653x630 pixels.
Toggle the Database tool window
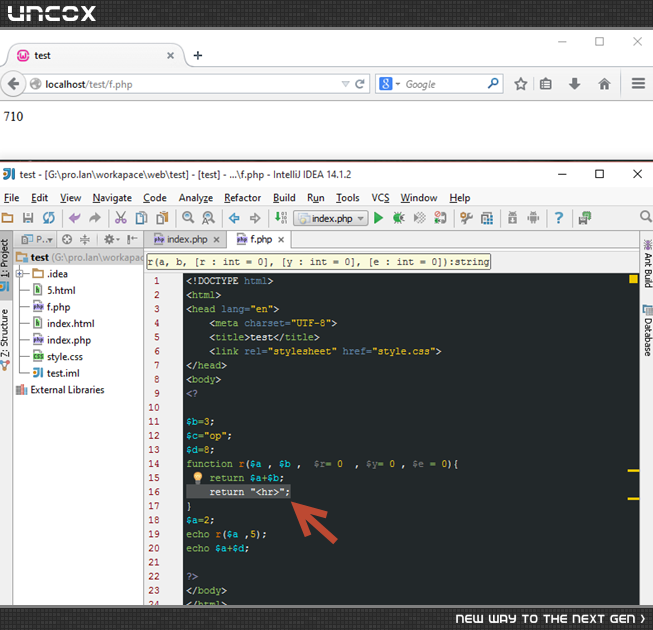[647, 331]
